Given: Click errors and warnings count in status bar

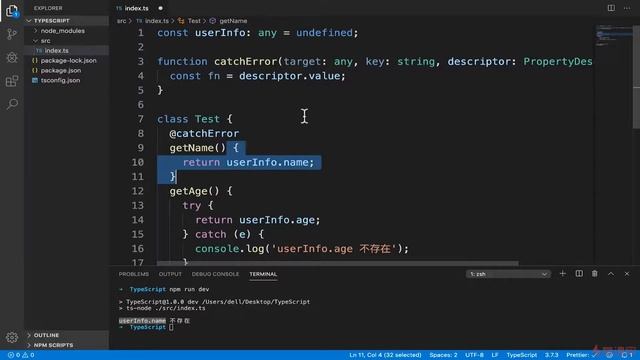Looking at the screenshot, I should coord(21,355).
